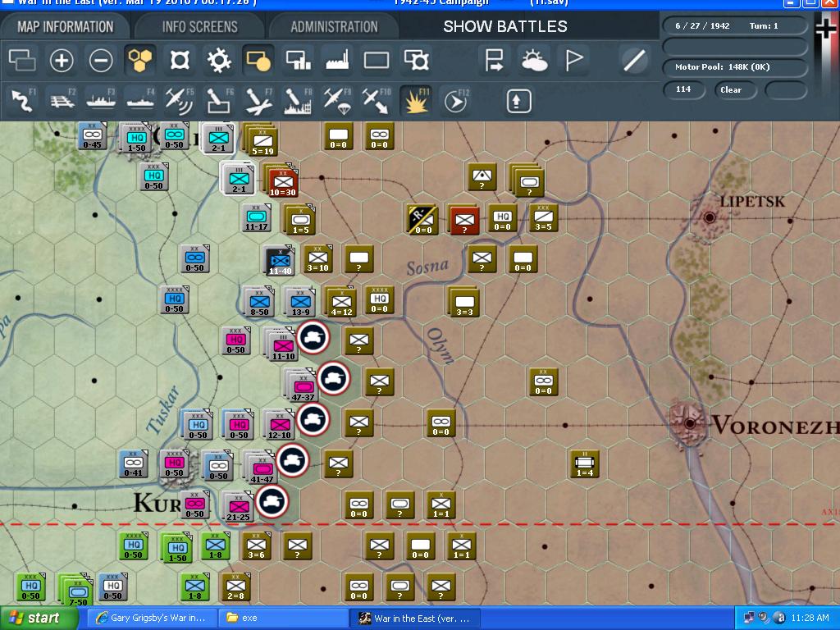
Task: Switch to War in the East taskbar item
Action: point(415,618)
